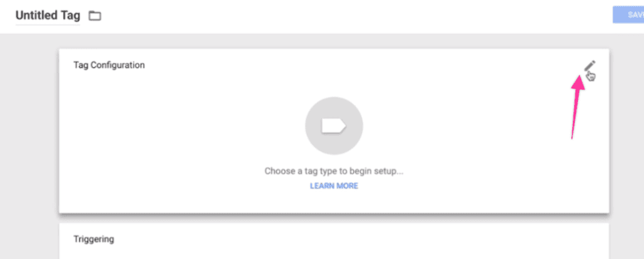Rename the tag via the Untitled Tag title
Viewport: 644px width, 259px height.
click(x=48, y=16)
